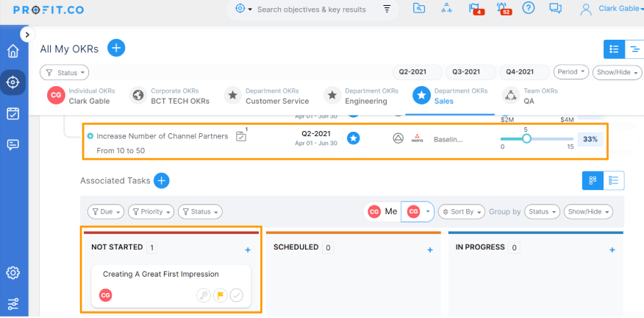Open the CG assignee selector dropdown
644x318 pixels.
[x=418, y=212]
